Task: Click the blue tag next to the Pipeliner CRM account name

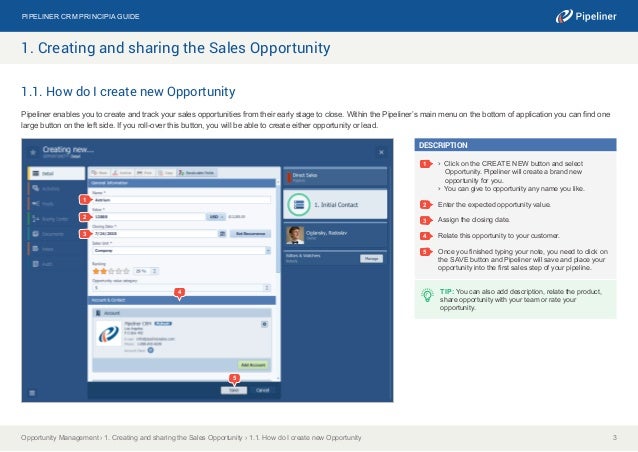Action: point(163,324)
